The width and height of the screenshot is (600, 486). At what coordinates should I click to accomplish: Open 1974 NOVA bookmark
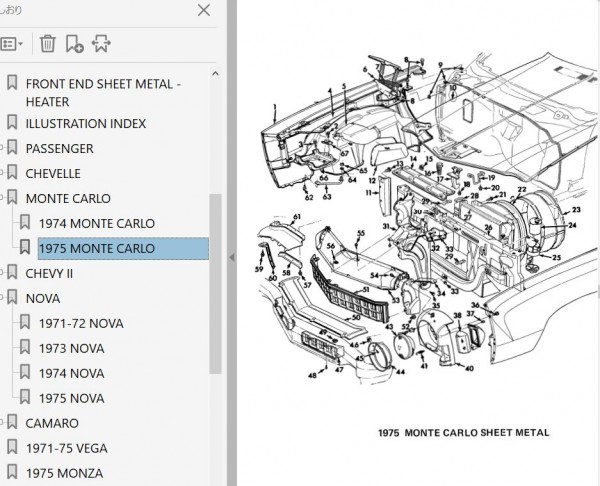(x=72, y=373)
